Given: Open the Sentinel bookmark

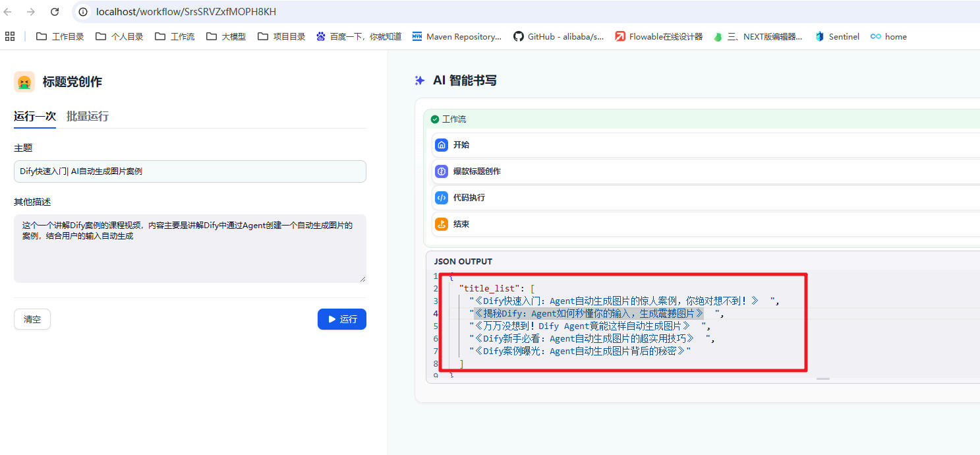Looking at the screenshot, I should (x=837, y=36).
